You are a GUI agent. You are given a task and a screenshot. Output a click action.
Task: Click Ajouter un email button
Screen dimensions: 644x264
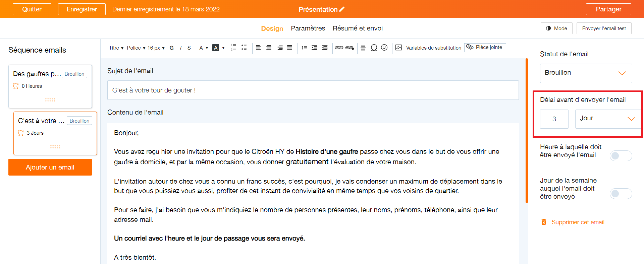pos(50,167)
